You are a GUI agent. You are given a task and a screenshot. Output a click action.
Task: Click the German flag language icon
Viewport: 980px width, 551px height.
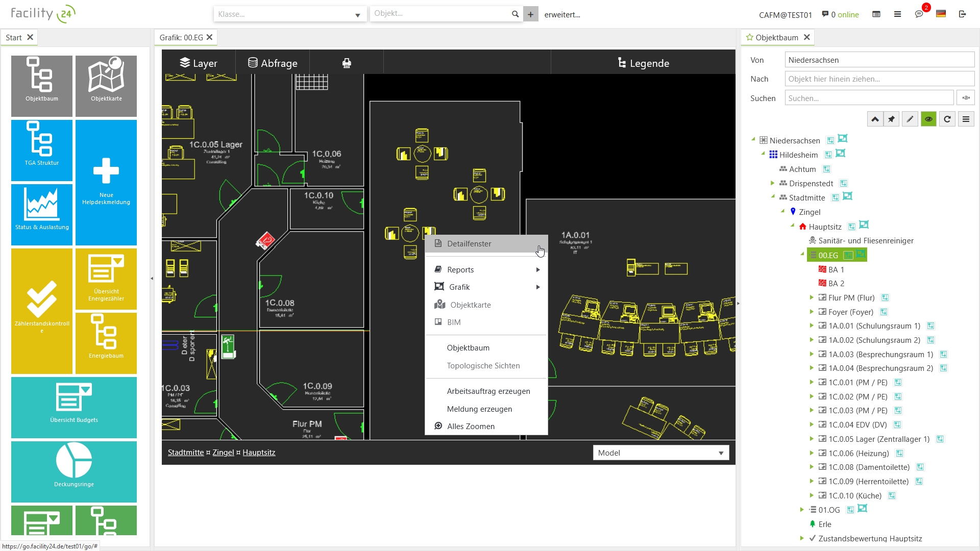941,14
